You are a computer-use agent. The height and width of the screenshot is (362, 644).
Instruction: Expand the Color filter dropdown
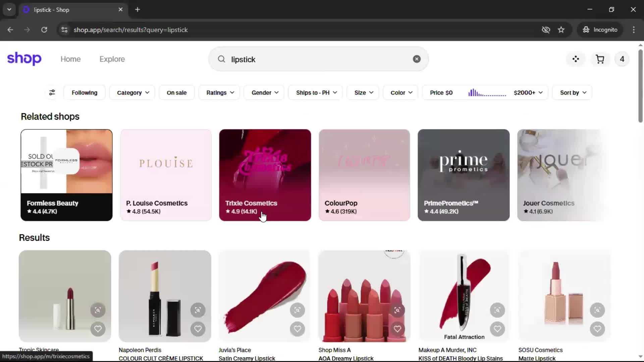click(x=401, y=93)
